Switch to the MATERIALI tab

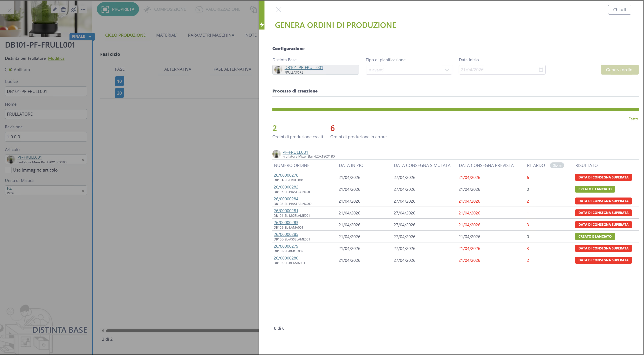pos(167,35)
